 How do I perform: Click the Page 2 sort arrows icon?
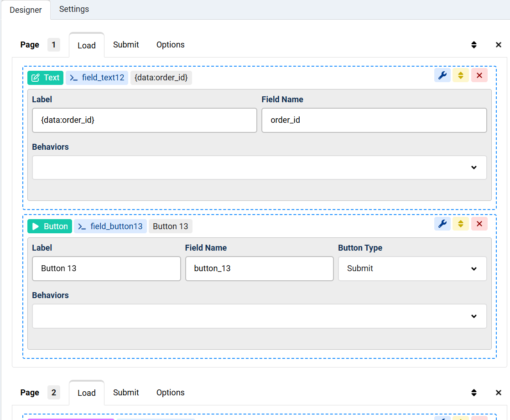tap(474, 393)
